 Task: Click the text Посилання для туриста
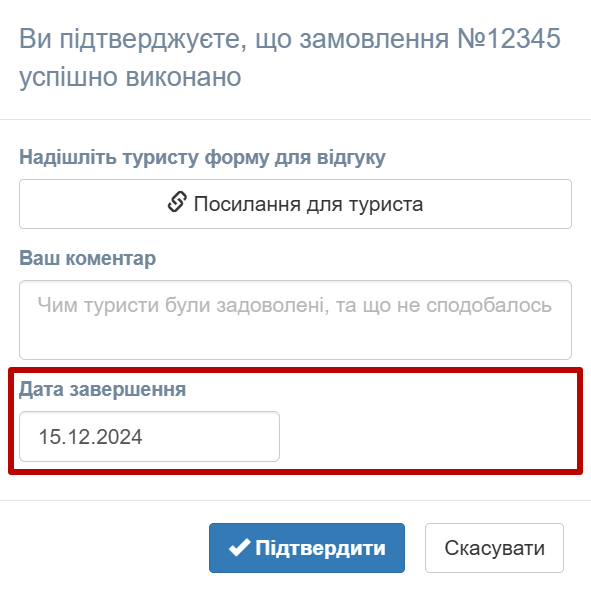click(309, 204)
